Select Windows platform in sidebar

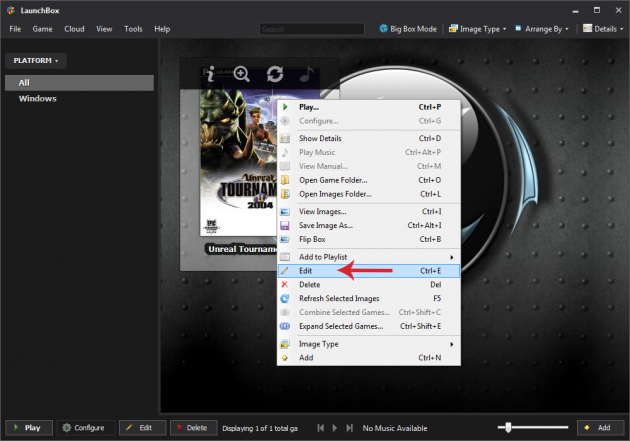(37, 98)
